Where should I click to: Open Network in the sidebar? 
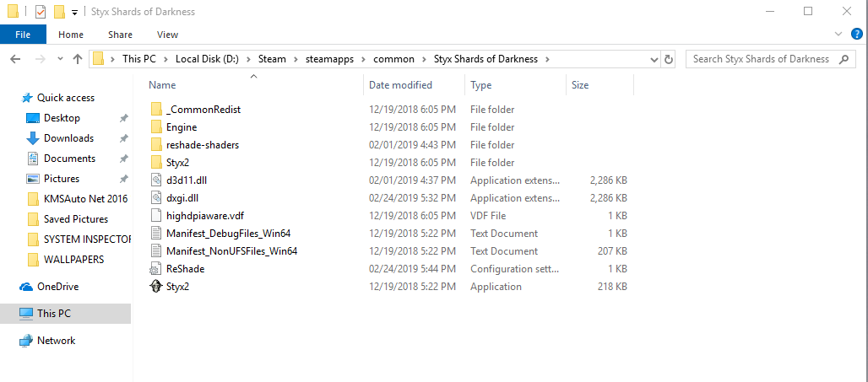pos(56,341)
